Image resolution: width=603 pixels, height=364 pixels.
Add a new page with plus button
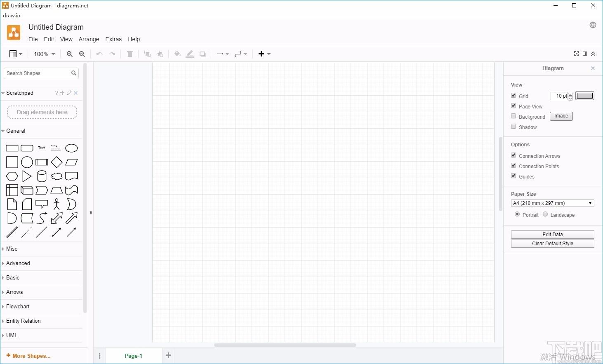[168, 355]
